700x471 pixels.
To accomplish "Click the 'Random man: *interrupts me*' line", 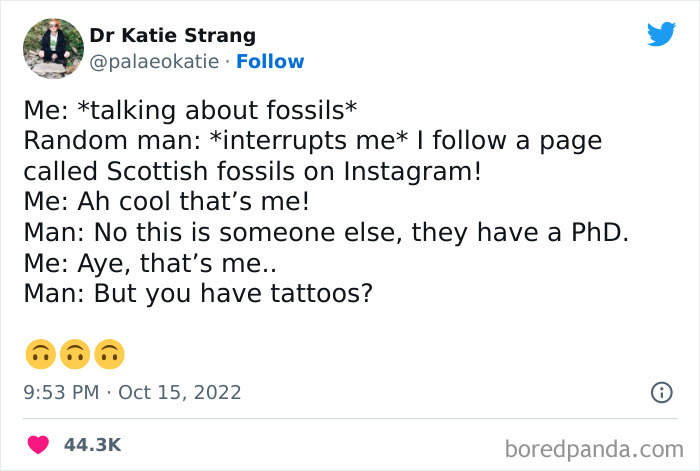I will click(312, 140).
